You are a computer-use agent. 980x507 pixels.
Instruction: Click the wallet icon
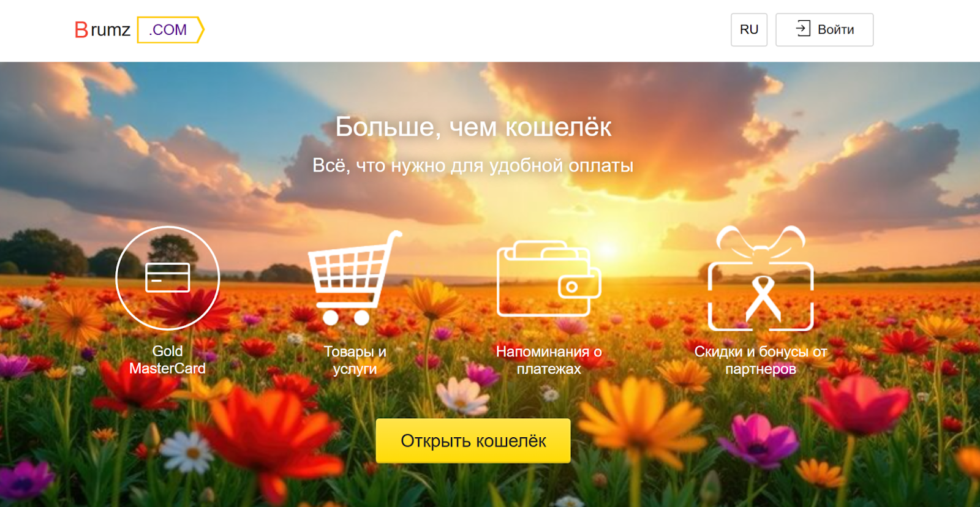[x=549, y=279]
